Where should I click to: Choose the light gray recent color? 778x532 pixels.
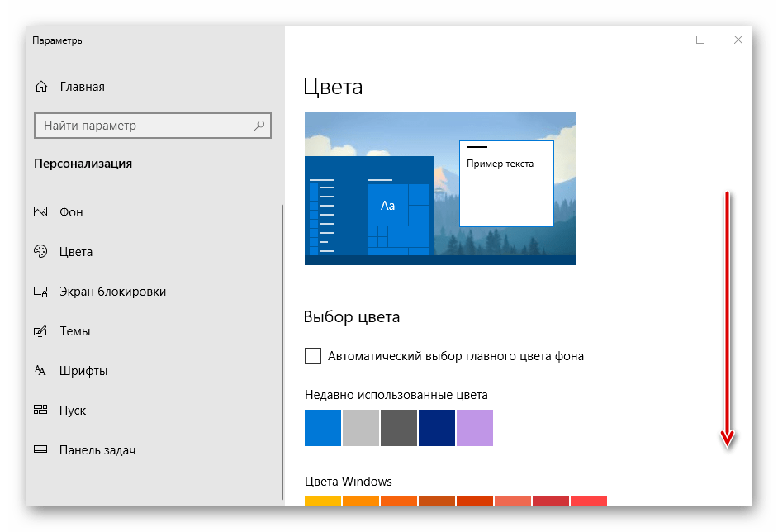click(361, 428)
